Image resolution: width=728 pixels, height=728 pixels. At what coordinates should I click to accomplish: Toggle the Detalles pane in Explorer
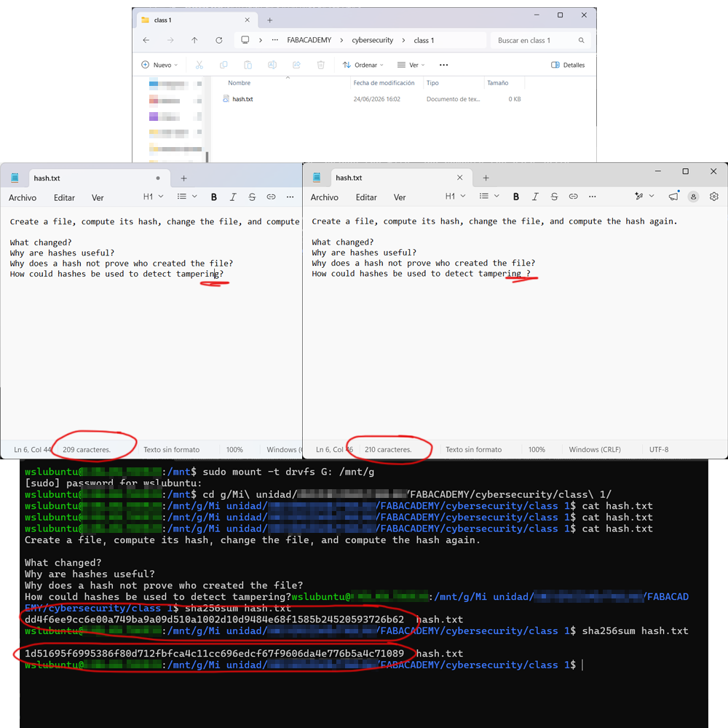tap(568, 65)
